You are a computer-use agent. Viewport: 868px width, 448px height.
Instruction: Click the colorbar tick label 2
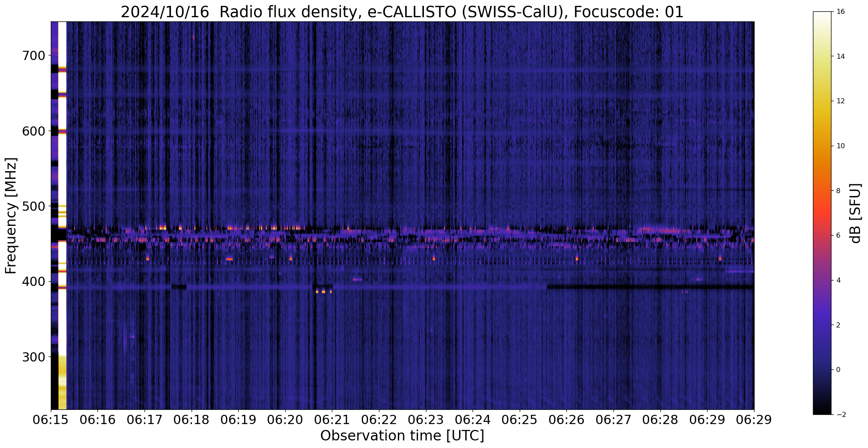(x=839, y=325)
